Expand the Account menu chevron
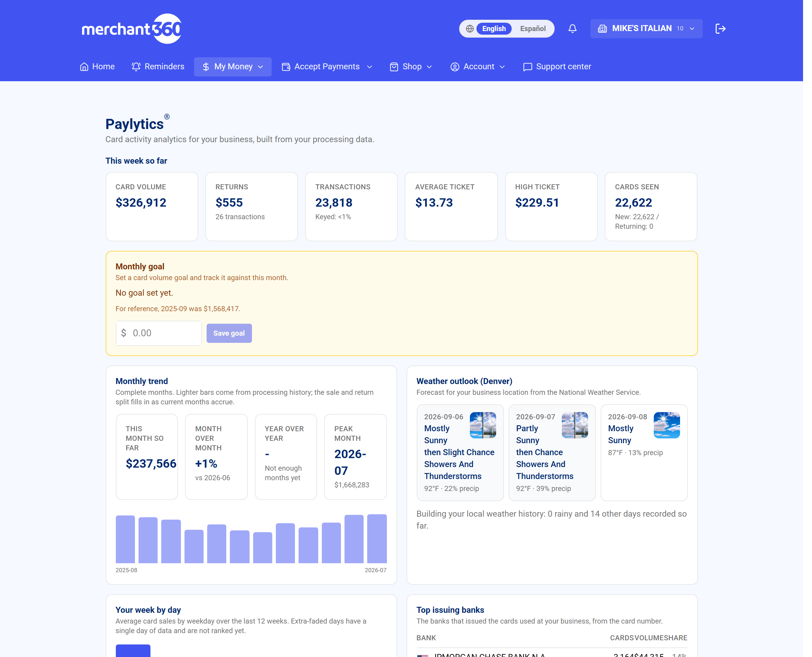This screenshot has height=657, width=812. tap(502, 67)
